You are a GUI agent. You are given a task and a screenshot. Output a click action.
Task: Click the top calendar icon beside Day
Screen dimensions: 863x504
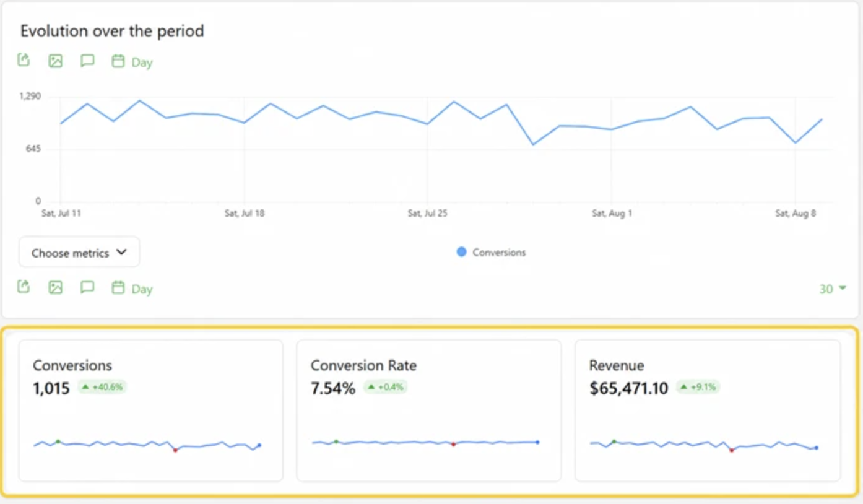118,61
